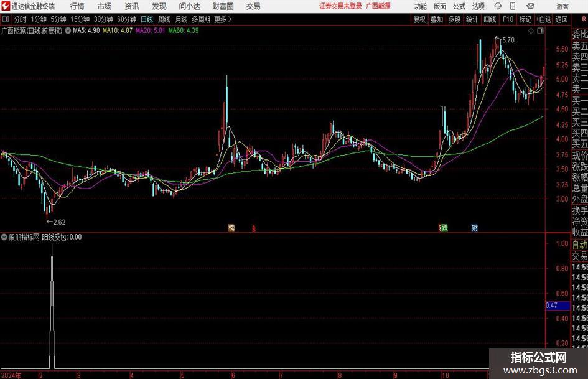Open the 选项 menu
This screenshot has width=588, height=379.
(x=478, y=6)
